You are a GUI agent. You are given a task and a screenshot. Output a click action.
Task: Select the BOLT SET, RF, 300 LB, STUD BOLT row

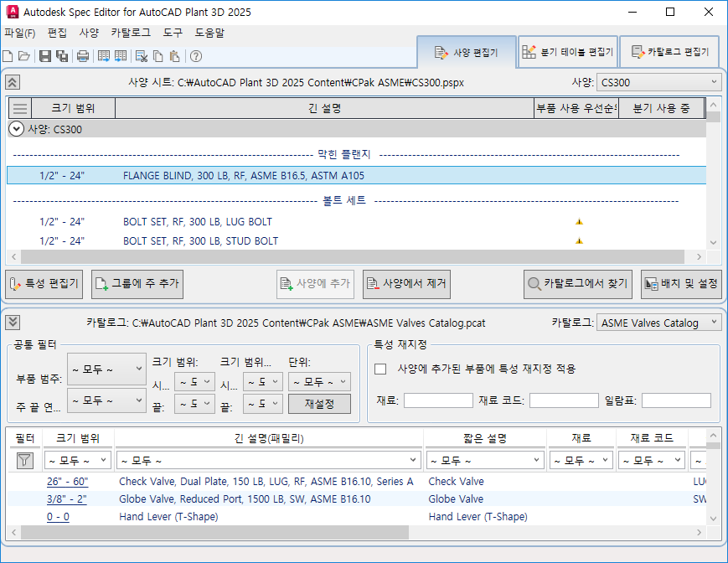357,241
